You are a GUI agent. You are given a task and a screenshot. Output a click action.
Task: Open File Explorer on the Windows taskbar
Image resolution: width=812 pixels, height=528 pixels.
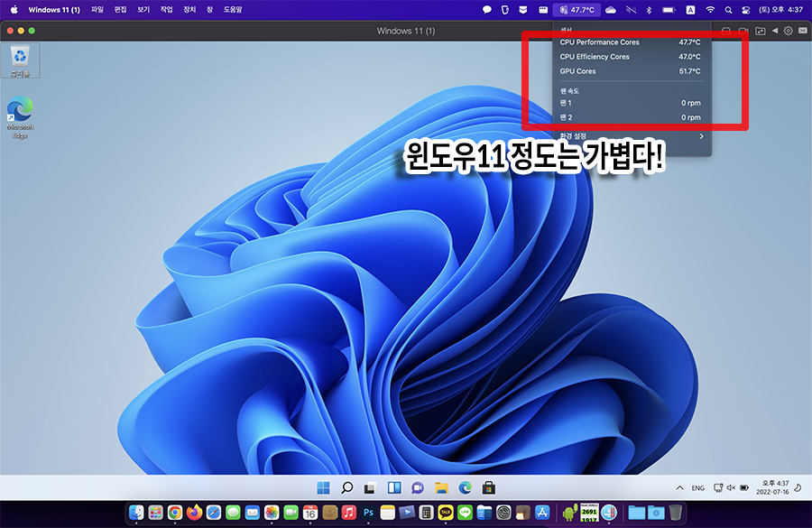coord(441,487)
